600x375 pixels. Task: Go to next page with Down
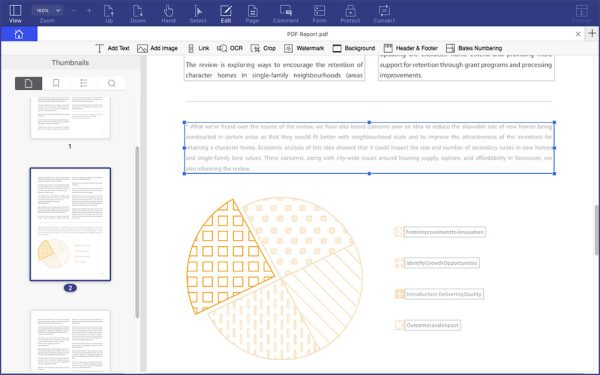pos(138,14)
